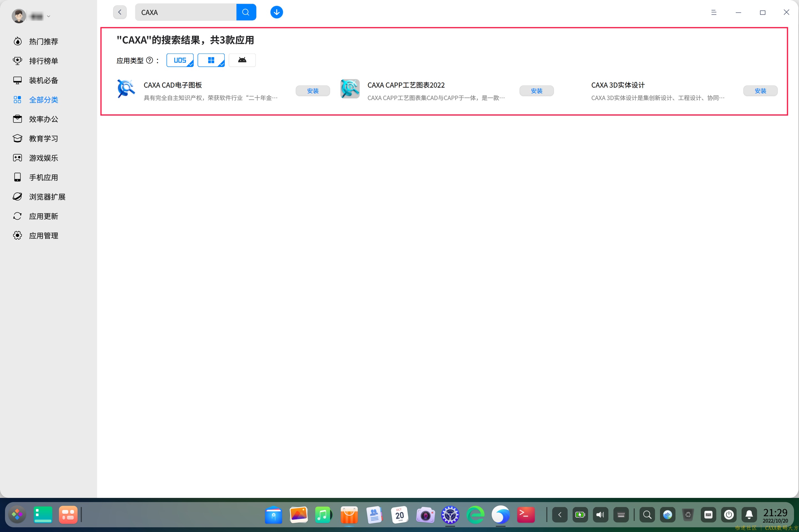Click the power button in the tray
Viewport: 799px width, 532px height.
tap(729, 515)
